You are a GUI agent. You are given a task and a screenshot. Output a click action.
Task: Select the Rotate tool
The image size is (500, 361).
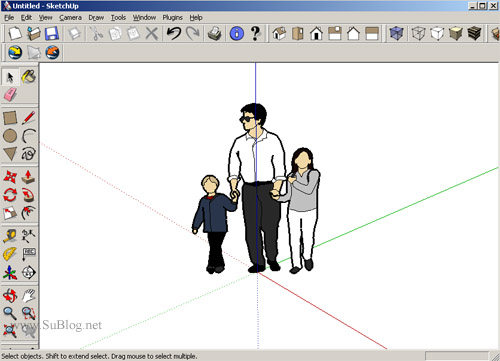click(x=10, y=195)
